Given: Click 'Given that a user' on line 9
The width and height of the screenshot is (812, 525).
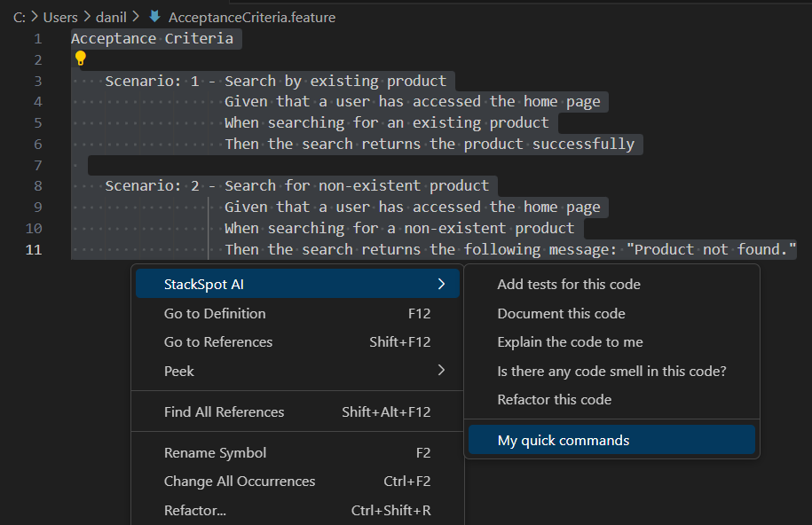Looking at the screenshot, I should pyautogui.click(x=296, y=208).
